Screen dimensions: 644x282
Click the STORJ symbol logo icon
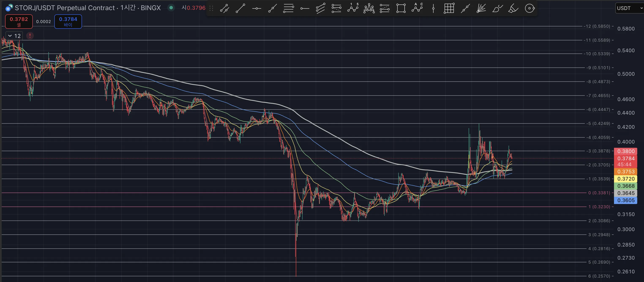9,8
